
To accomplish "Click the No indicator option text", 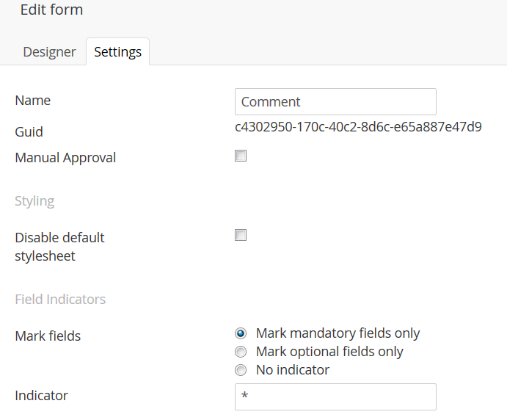I will (292, 370).
